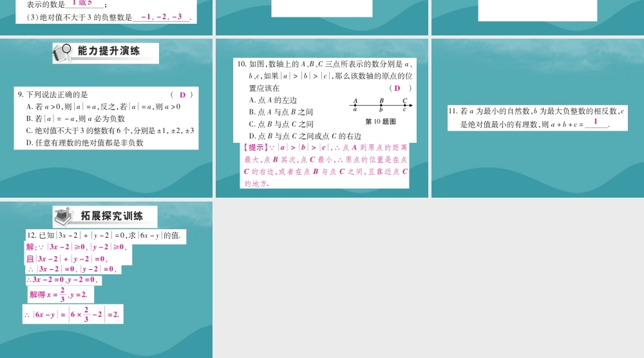
Task: Click the line 解得 x=2/3, y=2
Action: coord(59,294)
